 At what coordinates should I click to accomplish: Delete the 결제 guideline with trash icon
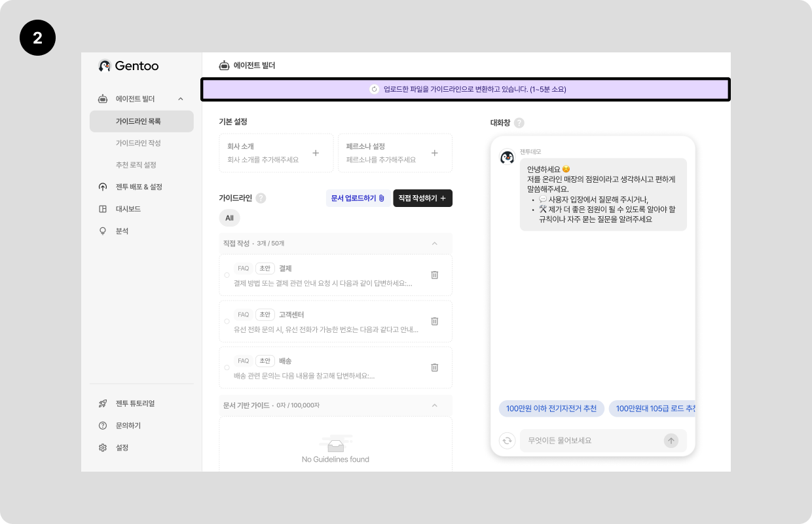(x=434, y=275)
